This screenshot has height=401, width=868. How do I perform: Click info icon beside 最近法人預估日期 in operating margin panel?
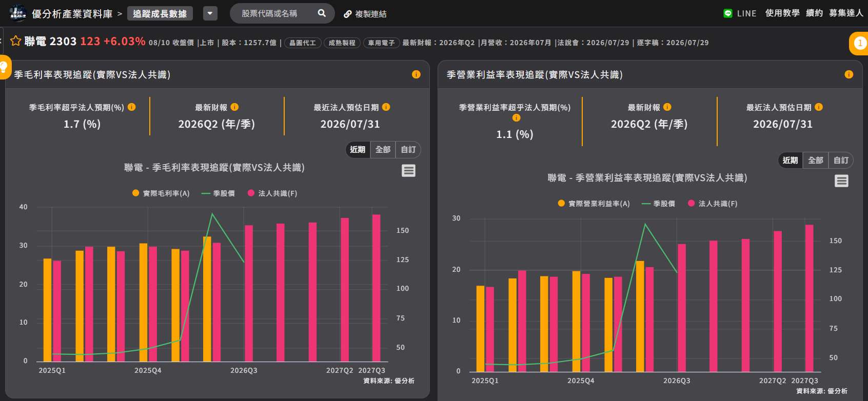click(x=819, y=107)
